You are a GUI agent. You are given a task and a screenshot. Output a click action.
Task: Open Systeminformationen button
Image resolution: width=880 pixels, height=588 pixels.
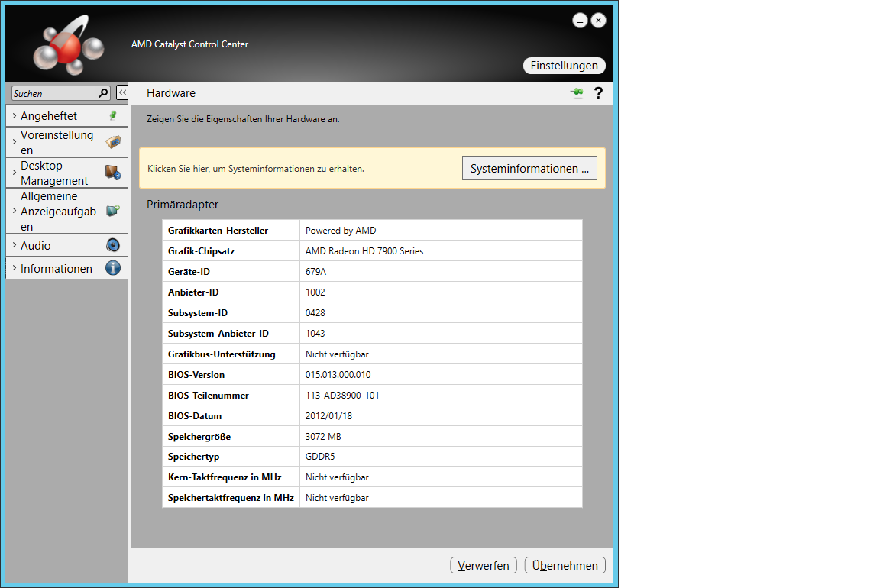[529, 168]
